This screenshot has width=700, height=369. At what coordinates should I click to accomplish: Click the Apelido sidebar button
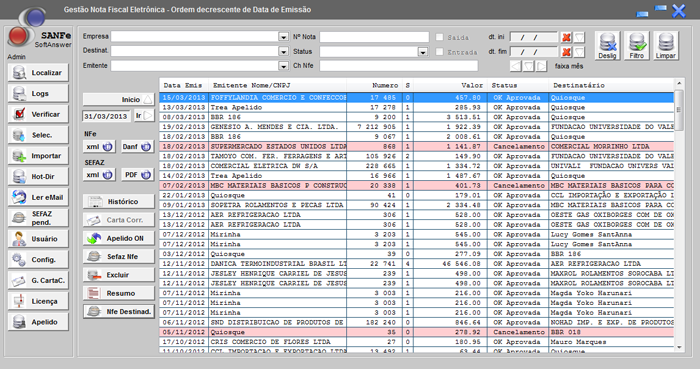point(38,322)
